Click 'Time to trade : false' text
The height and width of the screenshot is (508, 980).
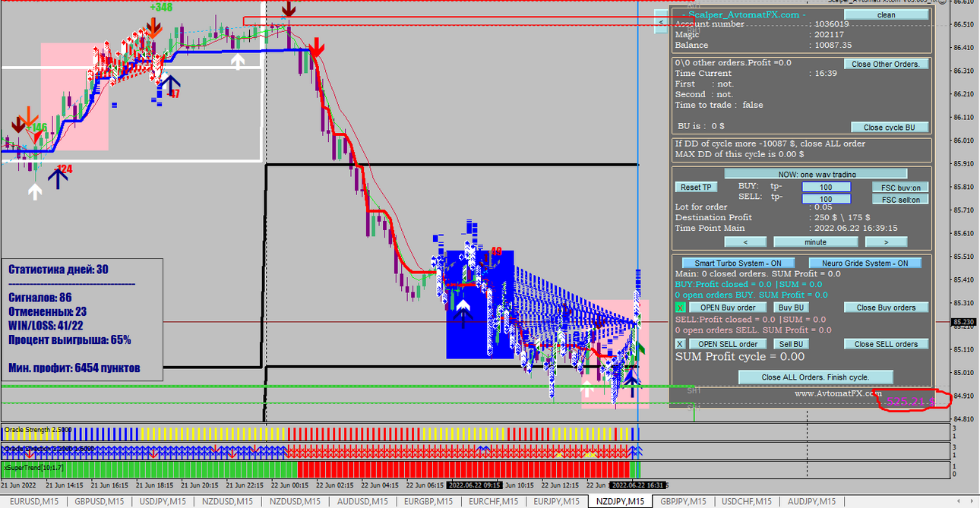click(719, 105)
